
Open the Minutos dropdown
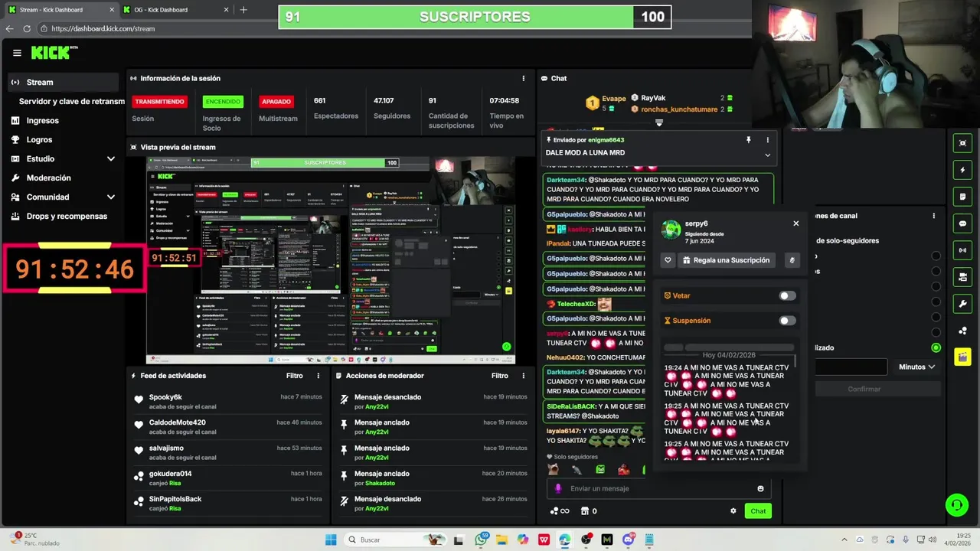tap(916, 367)
